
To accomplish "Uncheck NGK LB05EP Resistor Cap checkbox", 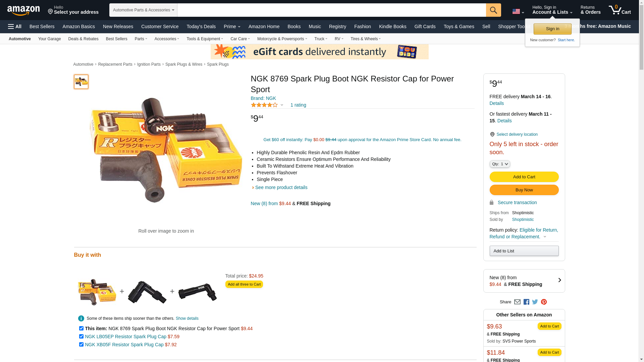I will [x=81, y=337].
